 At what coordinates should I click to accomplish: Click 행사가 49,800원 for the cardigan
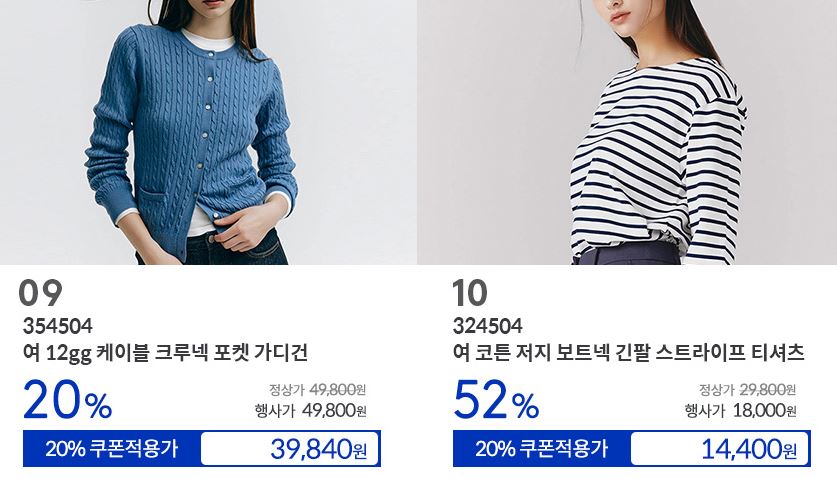pos(311,410)
